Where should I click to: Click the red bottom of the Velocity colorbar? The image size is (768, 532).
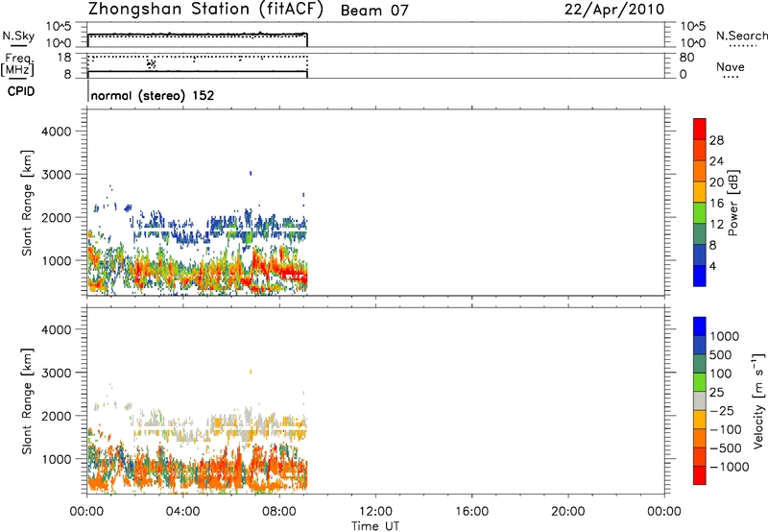click(x=700, y=475)
